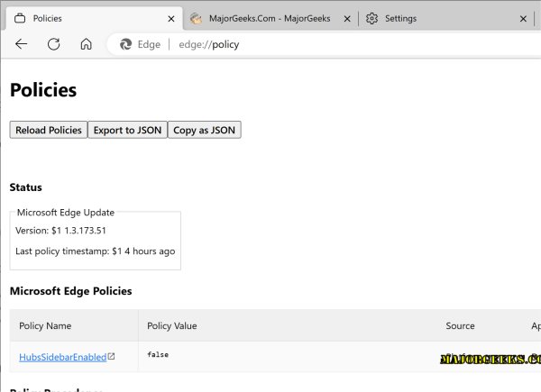
Task: Select the Version 1.3.173.51 text
Action: point(60,231)
